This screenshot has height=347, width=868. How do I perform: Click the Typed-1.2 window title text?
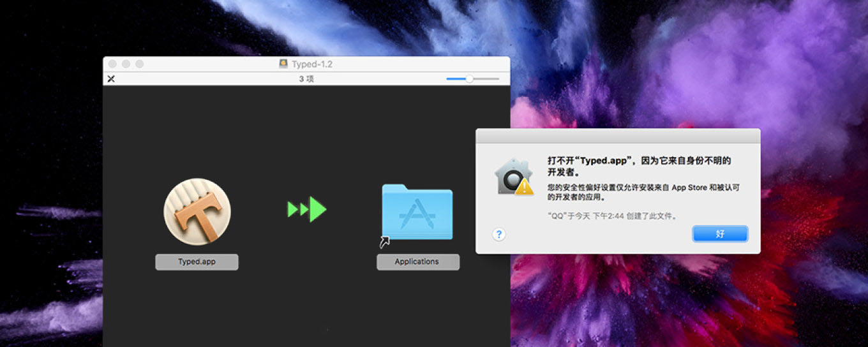tap(312, 64)
